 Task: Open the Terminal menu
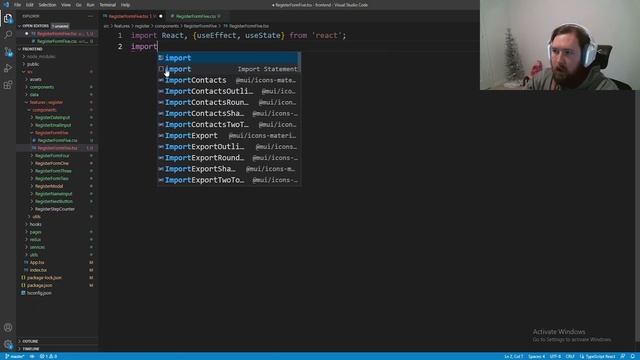point(108,5)
